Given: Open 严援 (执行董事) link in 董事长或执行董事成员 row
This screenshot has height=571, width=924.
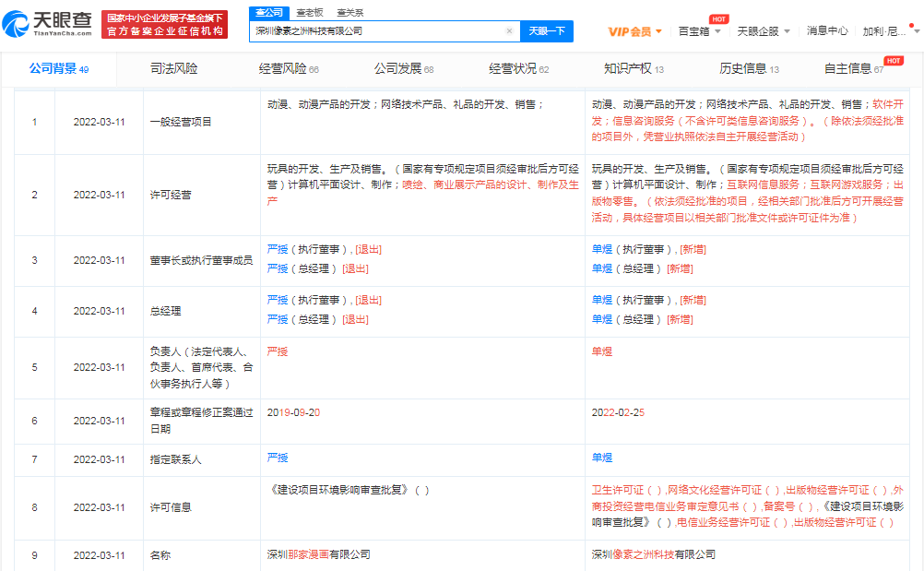Looking at the screenshot, I should [x=277, y=250].
